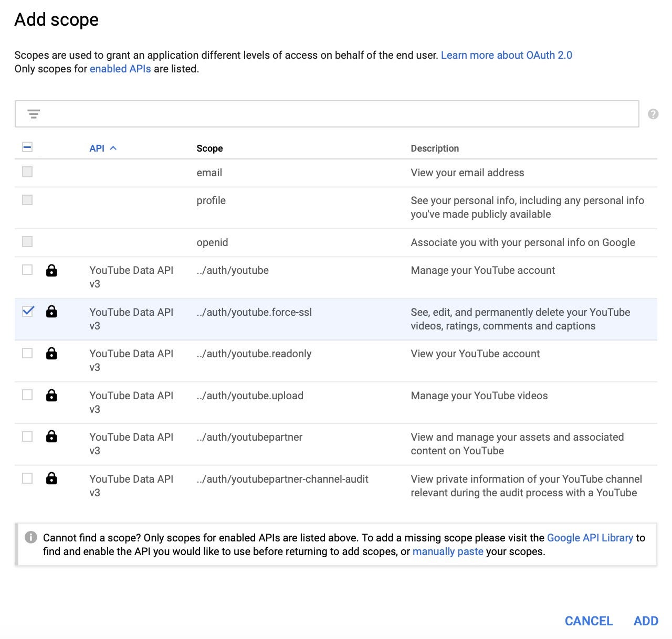Click lock icon for youtubepartner-channel-audit row

pyautogui.click(x=51, y=478)
